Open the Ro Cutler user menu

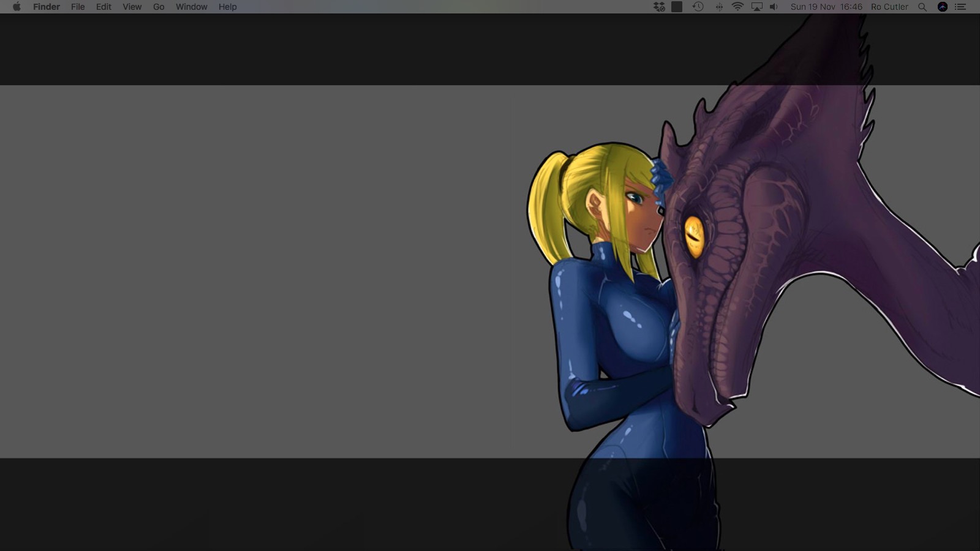pos(889,7)
